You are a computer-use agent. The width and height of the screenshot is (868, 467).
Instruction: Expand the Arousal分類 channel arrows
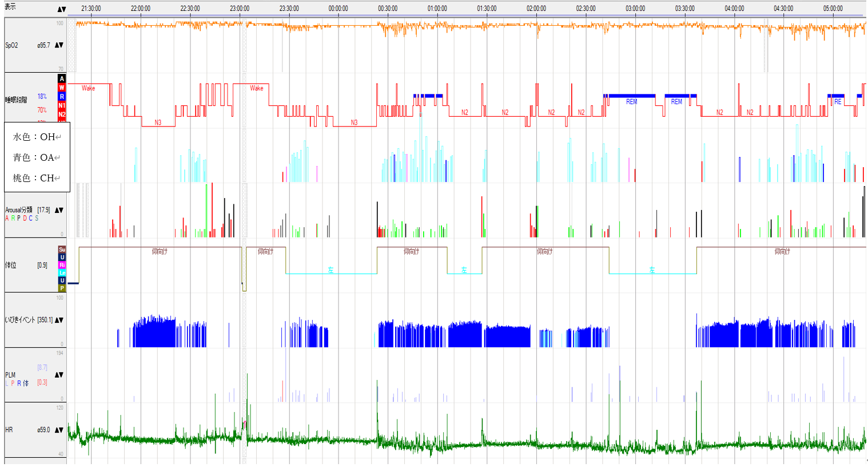click(x=59, y=210)
